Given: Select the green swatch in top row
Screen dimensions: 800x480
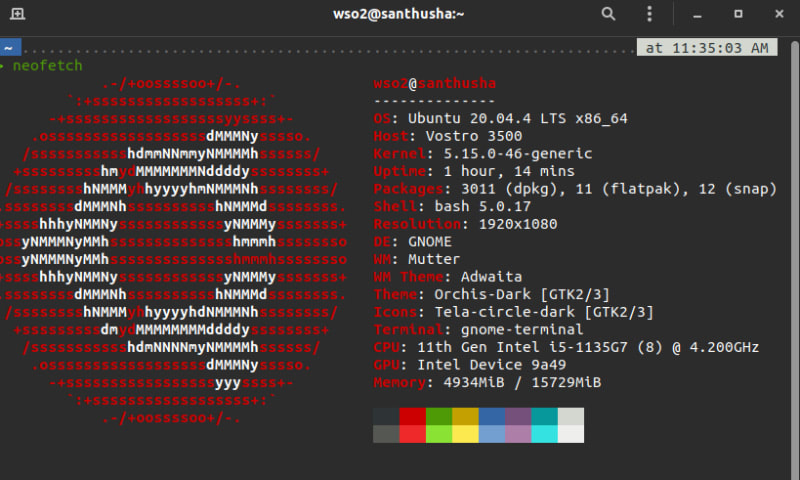Looking at the screenshot, I should [438, 416].
